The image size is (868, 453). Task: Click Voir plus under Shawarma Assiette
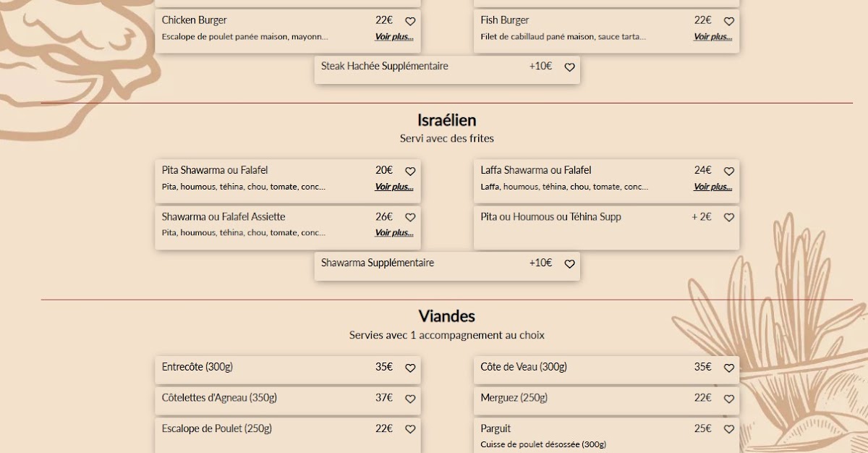click(x=393, y=233)
